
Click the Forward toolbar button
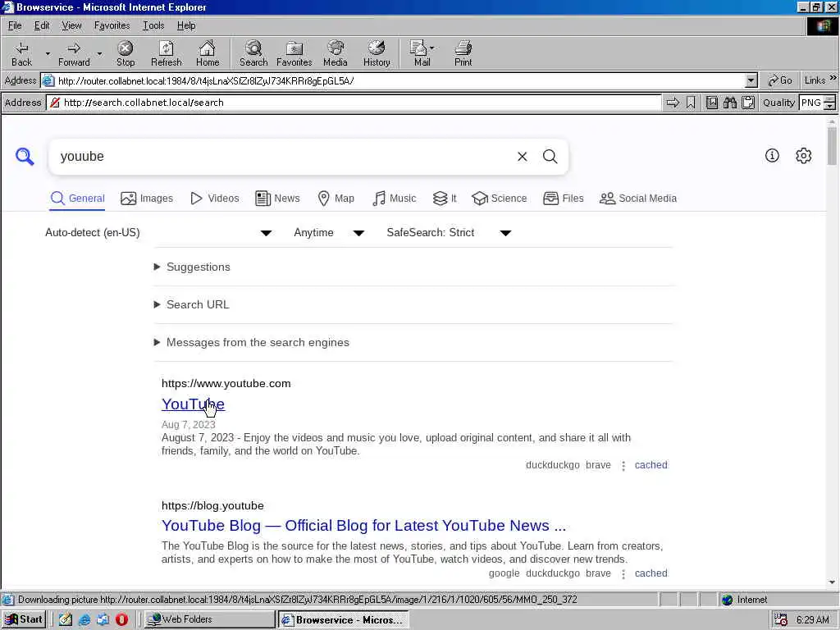74,53
